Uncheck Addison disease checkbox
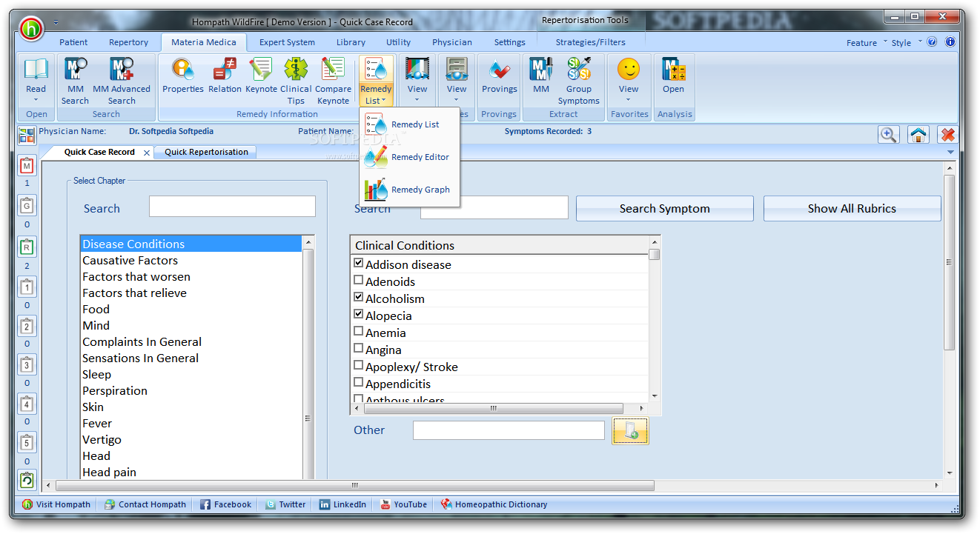Viewport: 980px width, 534px height. (359, 263)
